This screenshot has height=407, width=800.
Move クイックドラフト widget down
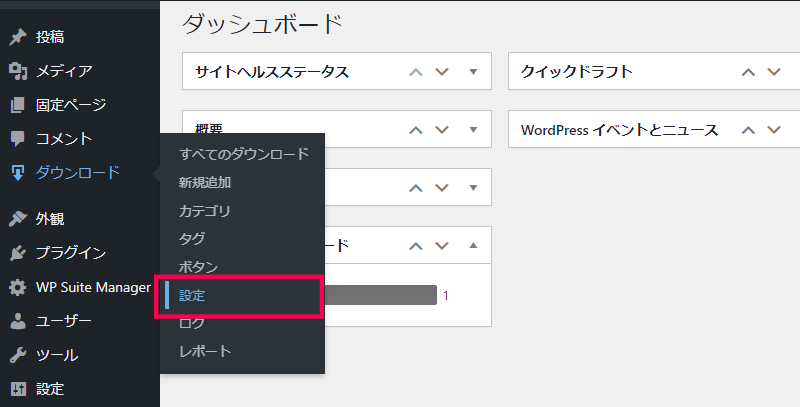(774, 72)
